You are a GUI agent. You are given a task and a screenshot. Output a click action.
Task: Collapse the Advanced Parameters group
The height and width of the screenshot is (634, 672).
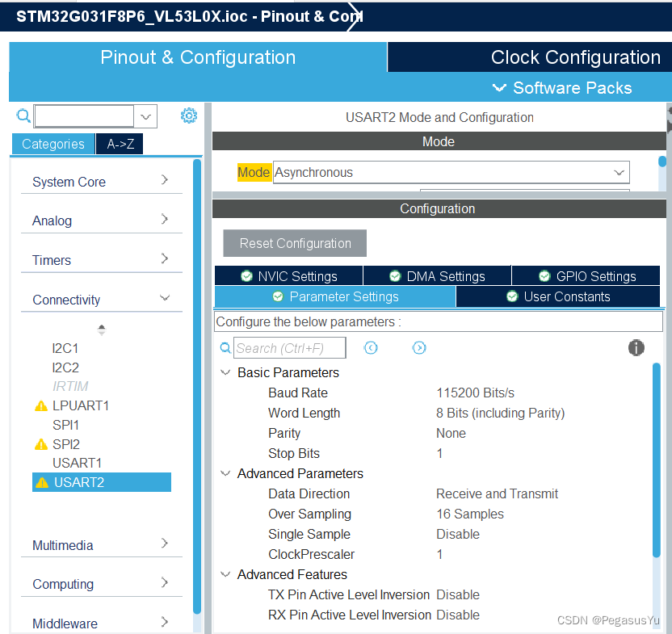[x=225, y=473]
